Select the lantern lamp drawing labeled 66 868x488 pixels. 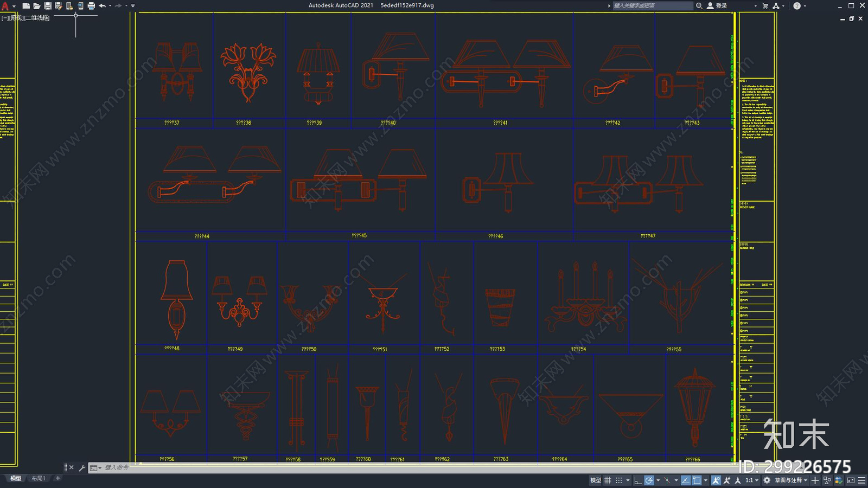[695, 407]
